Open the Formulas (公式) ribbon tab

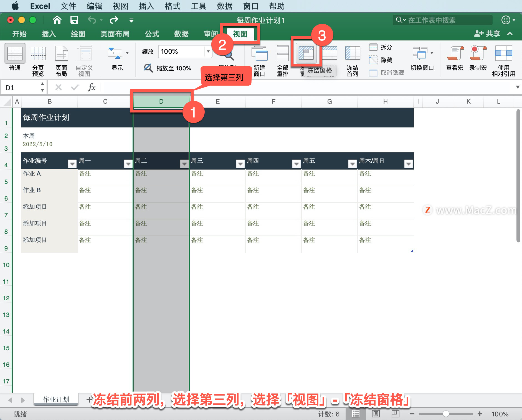point(152,34)
